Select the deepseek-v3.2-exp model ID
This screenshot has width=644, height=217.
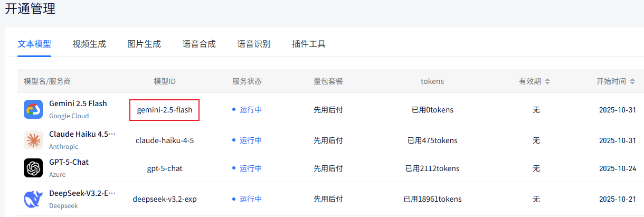pos(165,199)
